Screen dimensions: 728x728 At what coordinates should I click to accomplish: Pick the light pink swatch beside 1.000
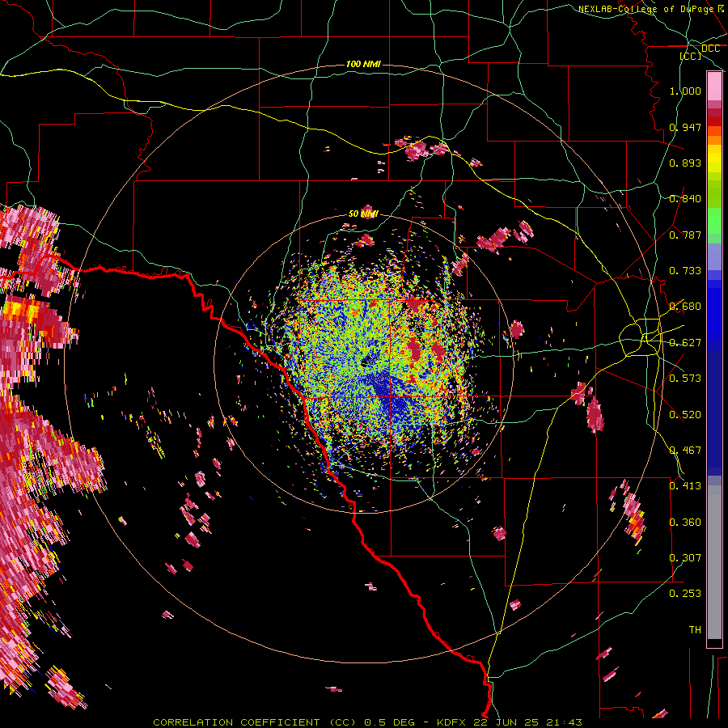(714, 87)
